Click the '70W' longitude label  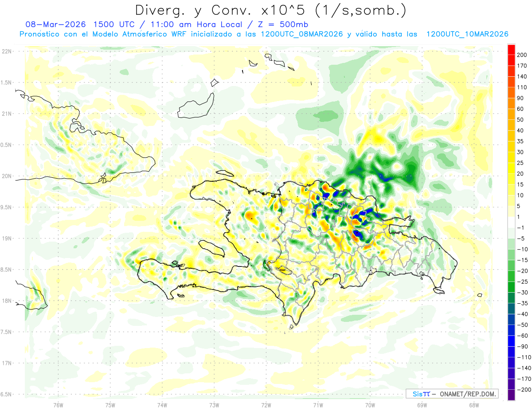370,405
